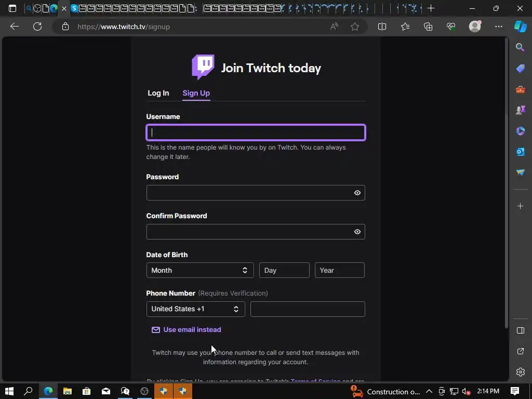This screenshot has width=532, height=399.
Task: Open Browser essentials heart icon
Action: (x=451, y=26)
